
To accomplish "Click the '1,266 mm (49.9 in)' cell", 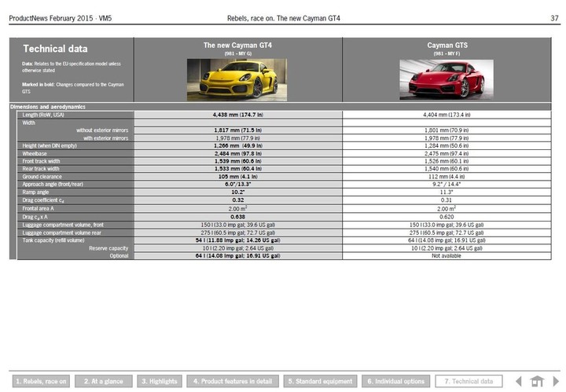I will (238, 145).
